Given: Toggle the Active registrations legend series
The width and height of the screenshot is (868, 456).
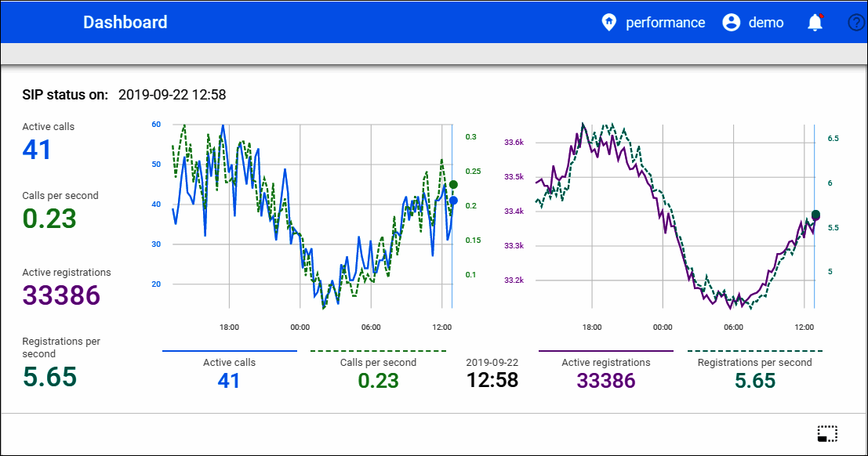Looking at the screenshot, I should click(605, 363).
